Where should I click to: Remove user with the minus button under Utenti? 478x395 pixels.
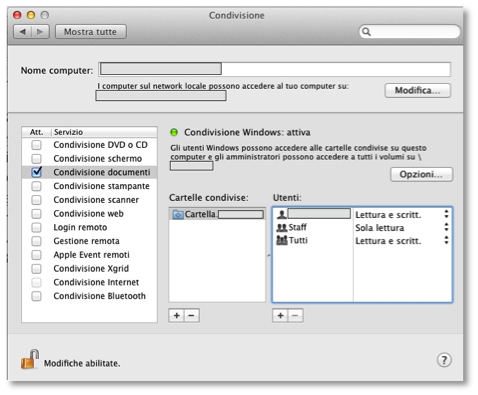(295, 315)
